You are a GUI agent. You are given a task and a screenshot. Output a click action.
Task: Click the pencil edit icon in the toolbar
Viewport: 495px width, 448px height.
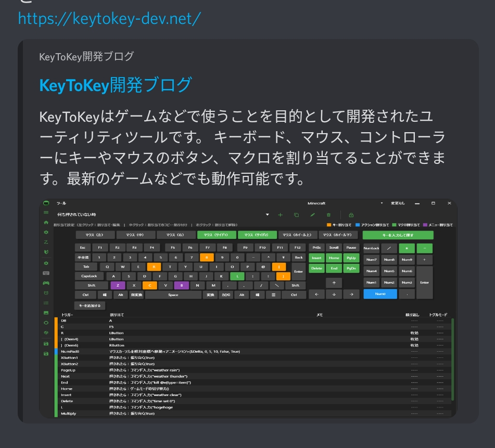pos(313,214)
